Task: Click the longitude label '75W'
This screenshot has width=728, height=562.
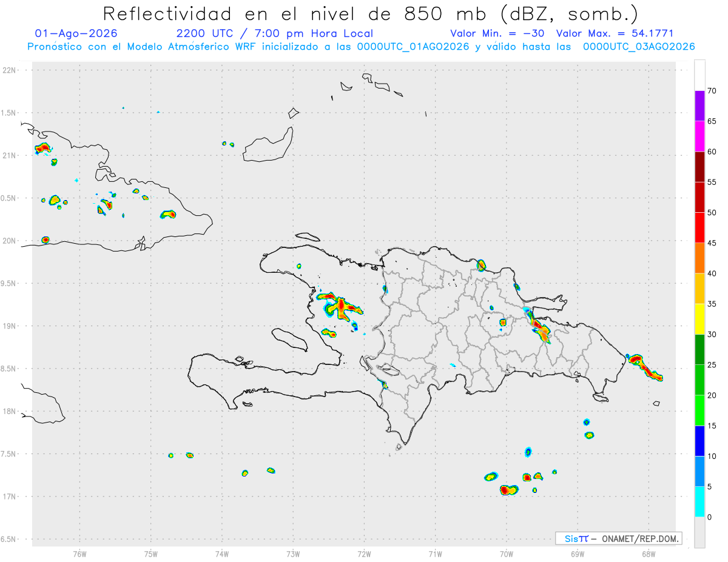Action: 151,554
